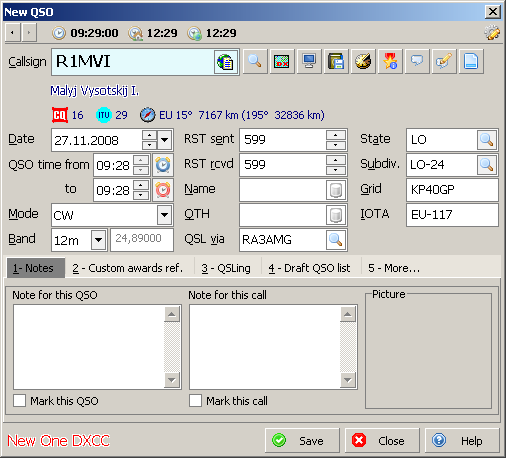Open State lookup magnifier next to LO

click(487, 140)
